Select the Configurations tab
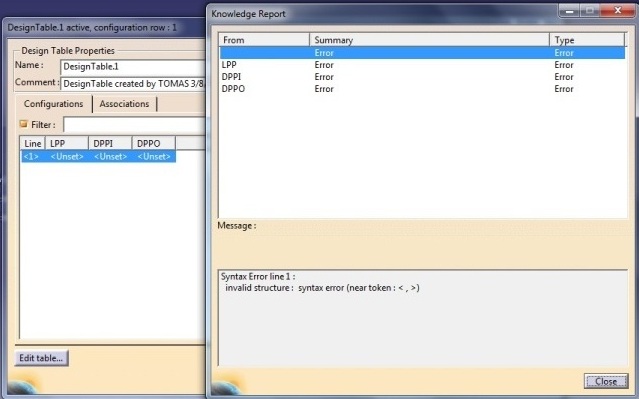The image size is (639, 399). click(53, 104)
